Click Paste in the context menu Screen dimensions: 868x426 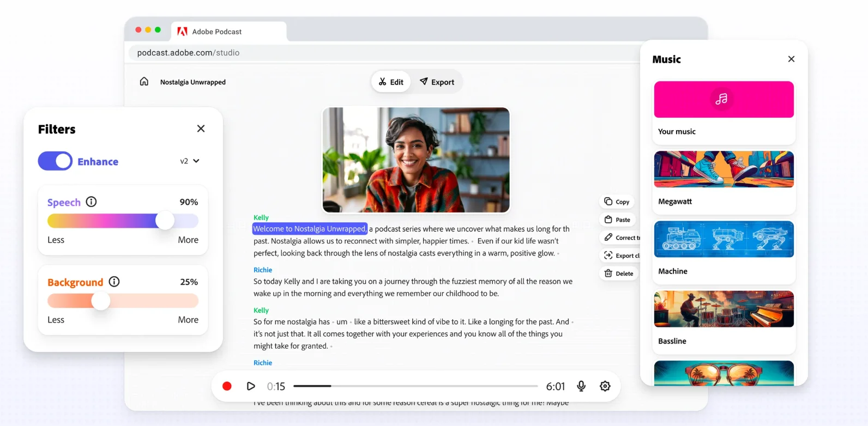pyautogui.click(x=617, y=220)
